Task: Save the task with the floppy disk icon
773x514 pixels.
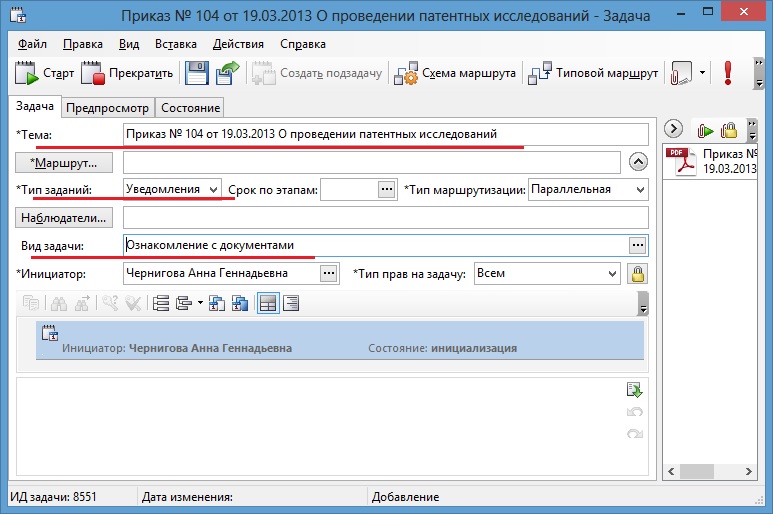Action: tap(197, 73)
